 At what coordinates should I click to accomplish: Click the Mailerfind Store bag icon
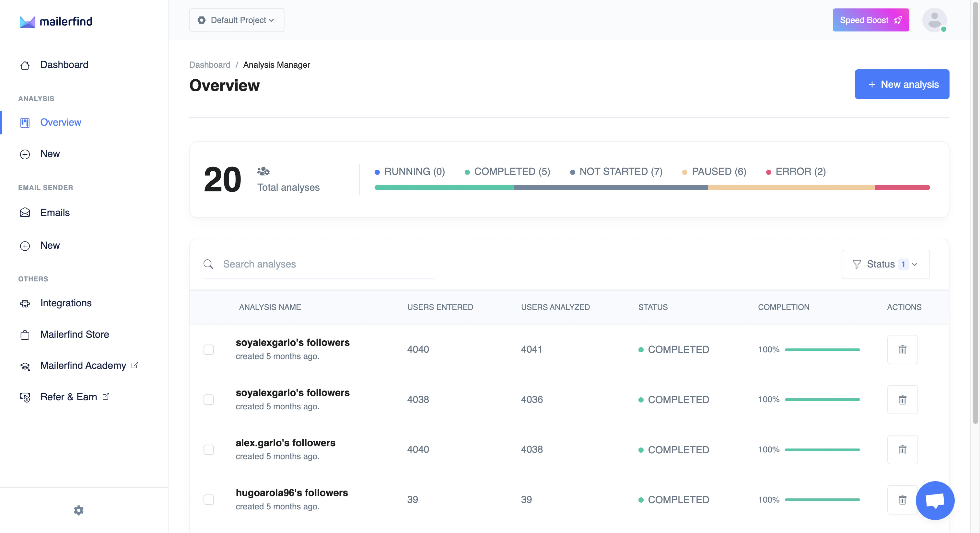(25, 335)
